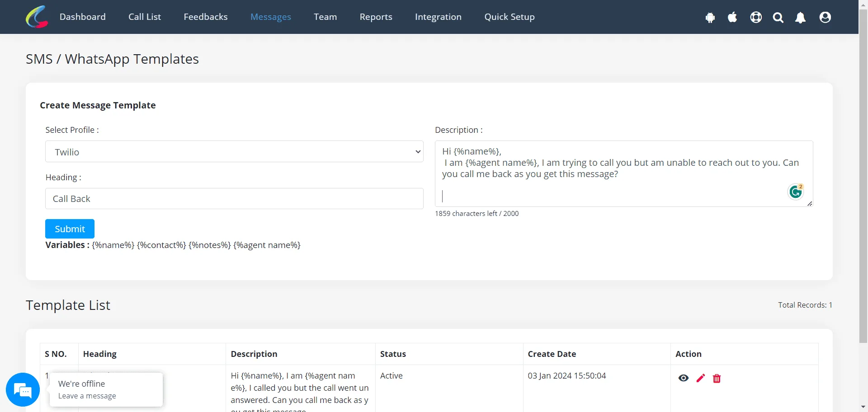Click the '1859 characters left / 2000' counter
Viewport: 868px width, 412px height.
[477, 213]
